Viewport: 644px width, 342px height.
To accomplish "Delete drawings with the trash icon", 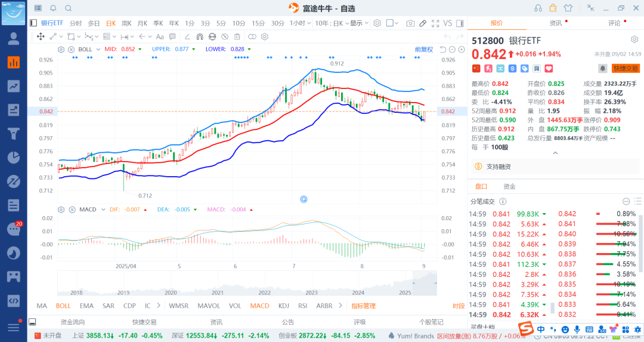I will point(237,36).
